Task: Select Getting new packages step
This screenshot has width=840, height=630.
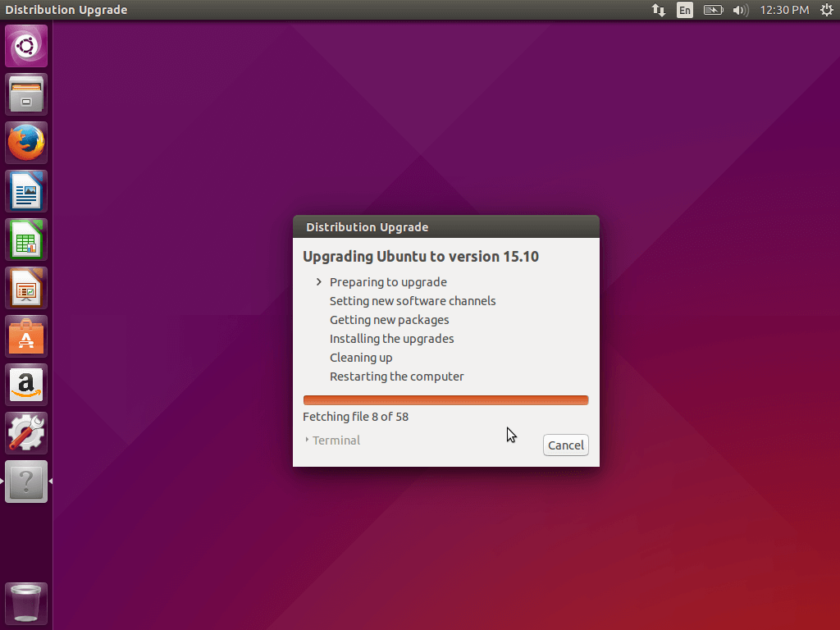Action: [389, 320]
